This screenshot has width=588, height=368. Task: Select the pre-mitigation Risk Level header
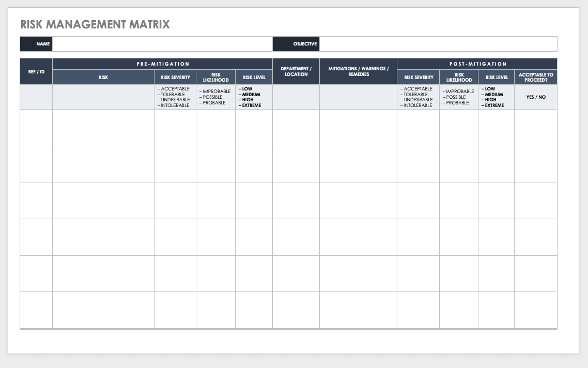tap(254, 78)
